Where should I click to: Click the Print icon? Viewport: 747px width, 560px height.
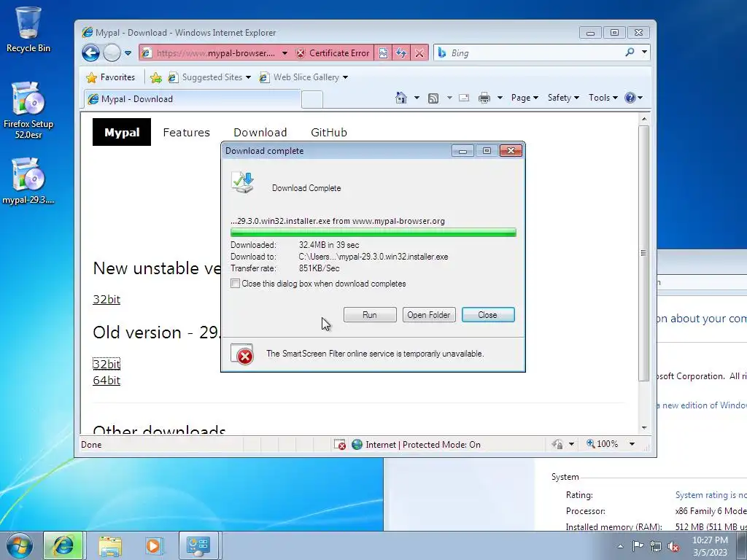[x=484, y=98]
